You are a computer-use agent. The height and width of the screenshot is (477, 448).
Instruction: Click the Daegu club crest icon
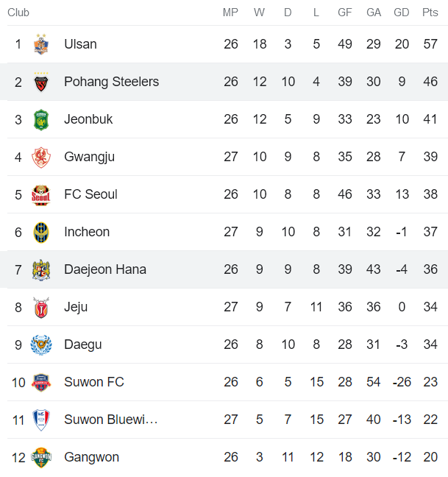coord(40,344)
